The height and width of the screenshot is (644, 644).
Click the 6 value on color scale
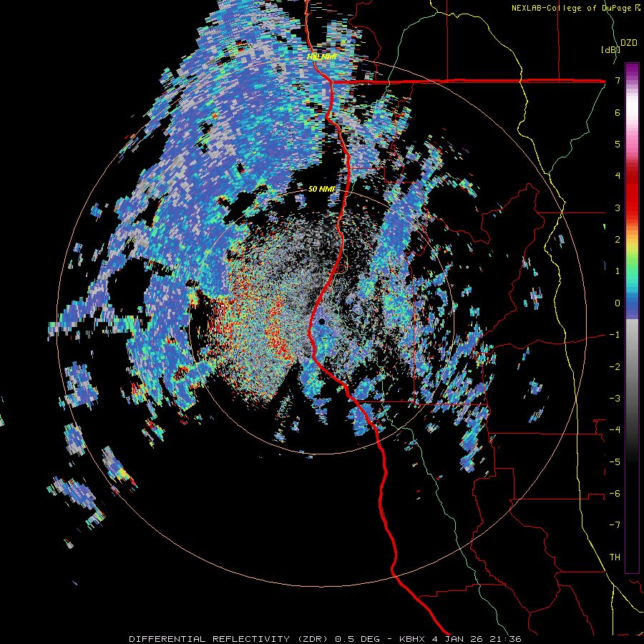coord(618,112)
